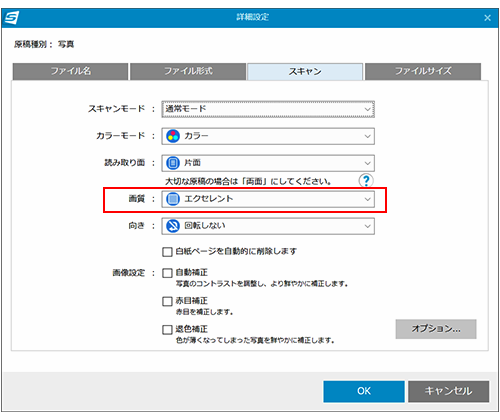Open the 画質 dropdown list
500x420 pixels.
click(x=268, y=199)
